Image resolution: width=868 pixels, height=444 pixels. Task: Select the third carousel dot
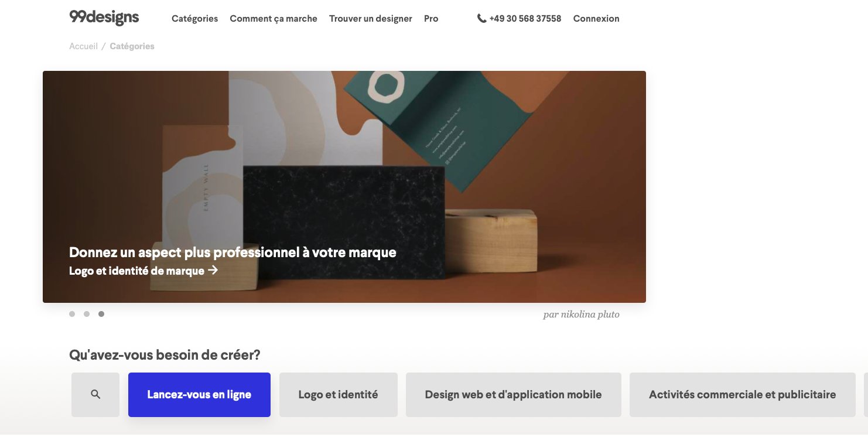pos(101,314)
